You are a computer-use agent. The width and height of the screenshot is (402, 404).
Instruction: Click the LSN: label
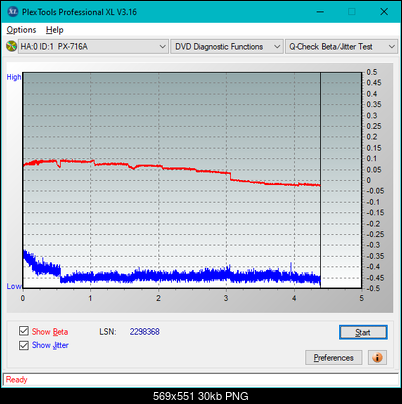[108, 332]
